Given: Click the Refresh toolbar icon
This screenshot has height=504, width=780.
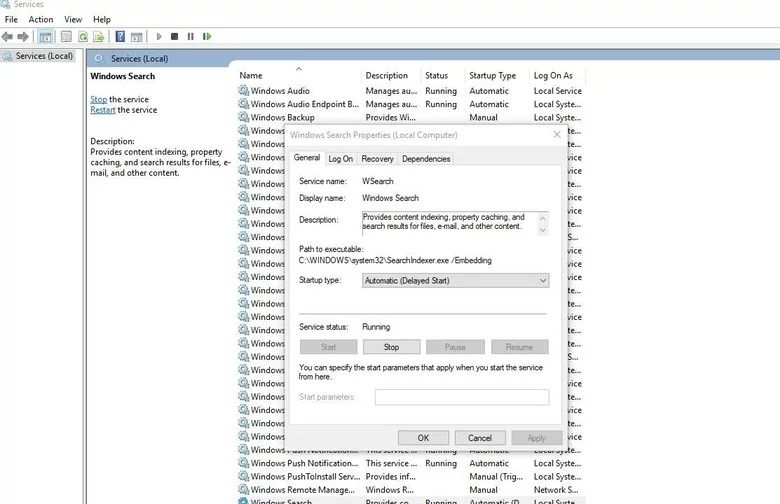Looking at the screenshot, I should click(x=83, y=36).
